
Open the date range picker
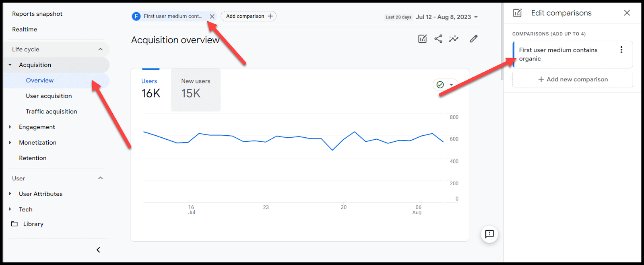(x=447, y=17)
